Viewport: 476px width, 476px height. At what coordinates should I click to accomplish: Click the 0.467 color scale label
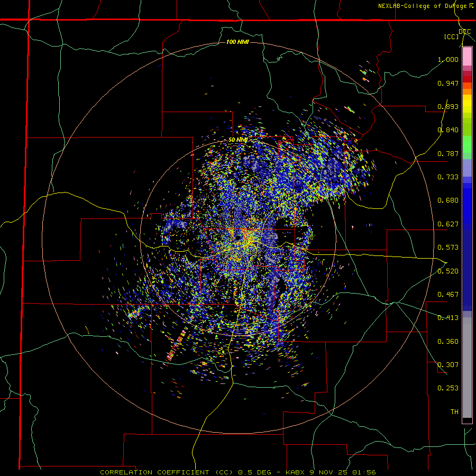448,295
